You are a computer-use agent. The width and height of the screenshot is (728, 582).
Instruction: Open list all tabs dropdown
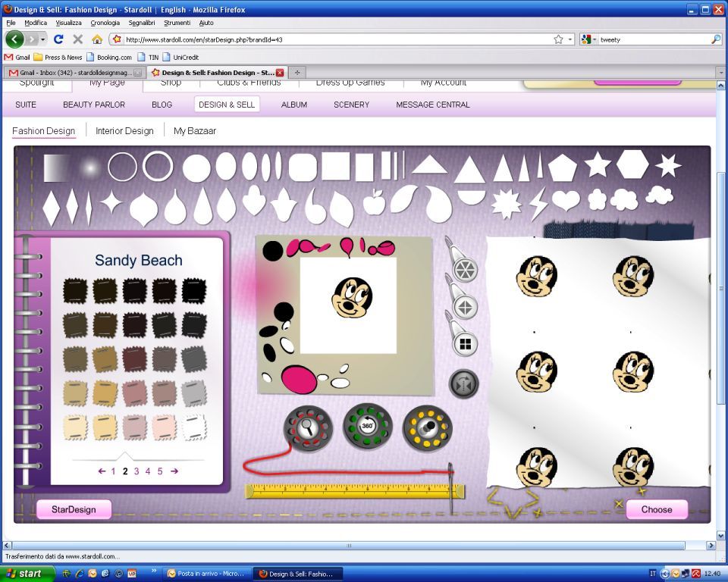(721, 73)
